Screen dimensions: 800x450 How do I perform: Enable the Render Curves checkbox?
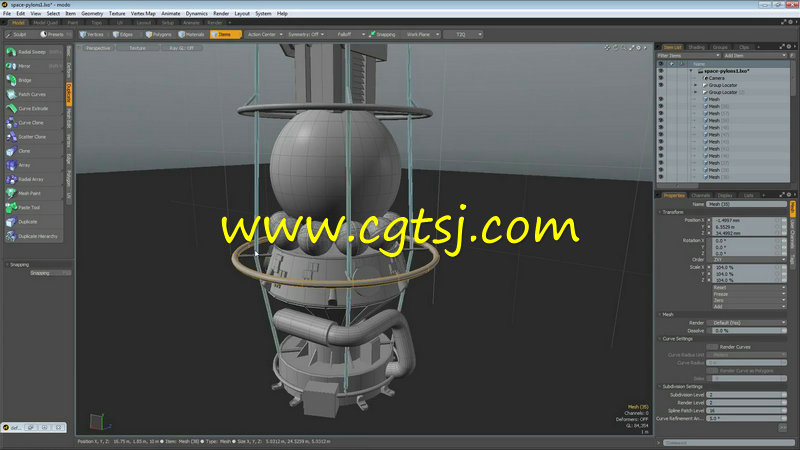(712, 347)
